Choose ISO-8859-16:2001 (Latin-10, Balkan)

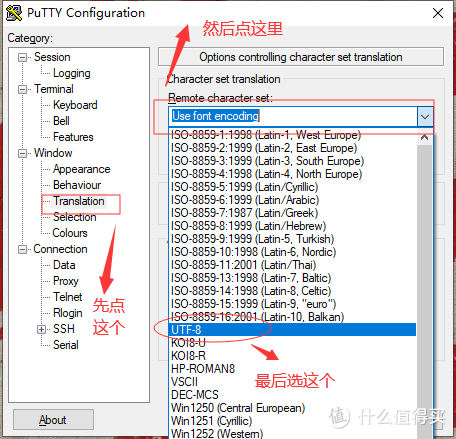click(x=293, y=317)
